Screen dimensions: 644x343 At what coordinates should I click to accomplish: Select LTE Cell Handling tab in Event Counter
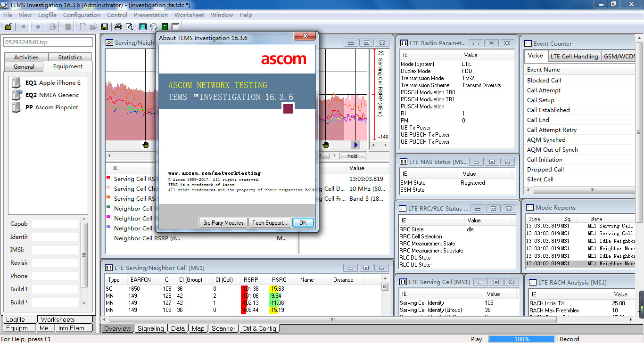pyautogui.click(x=574, y=56)
